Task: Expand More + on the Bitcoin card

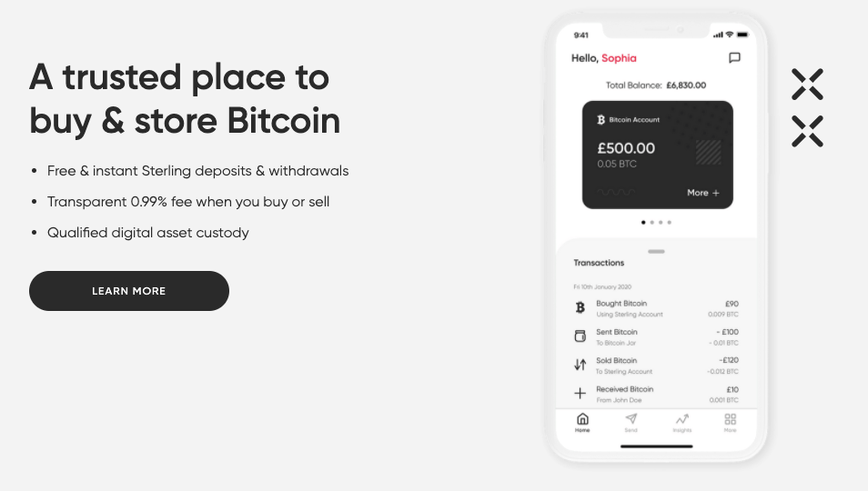Action: 703,193
